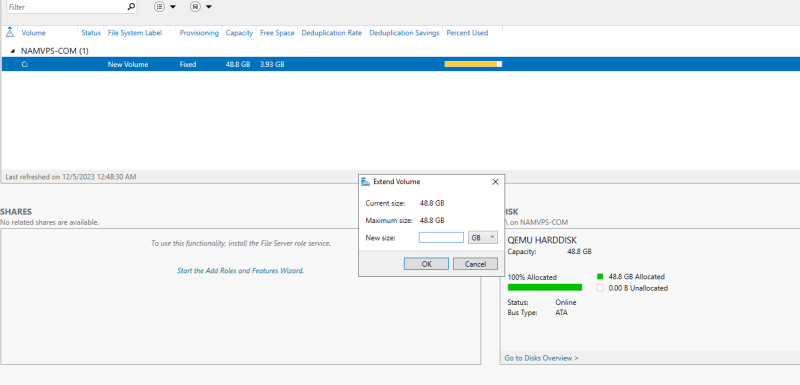
Task: Click the QEMU HARDDISK title
Action: click(x=542, y=240)
